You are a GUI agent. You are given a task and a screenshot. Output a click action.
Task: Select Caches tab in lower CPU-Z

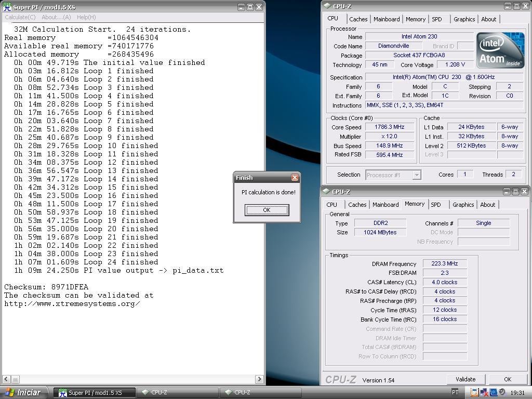(357, 205)
